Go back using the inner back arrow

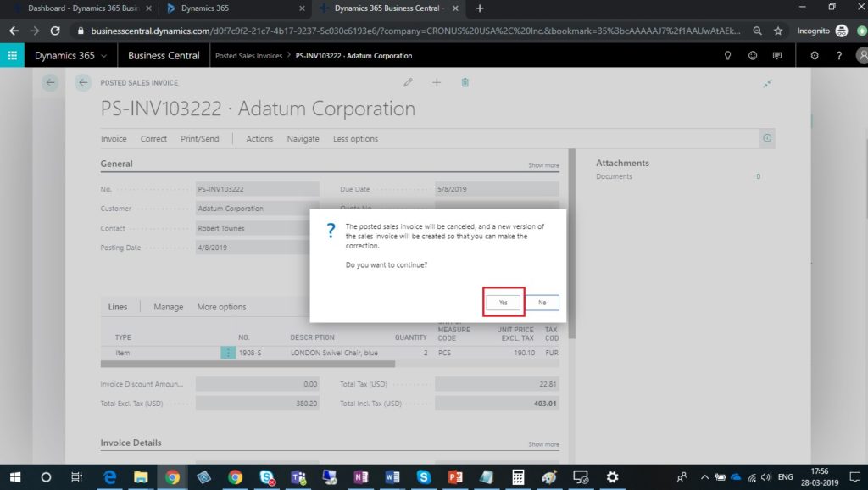point(83,82)
